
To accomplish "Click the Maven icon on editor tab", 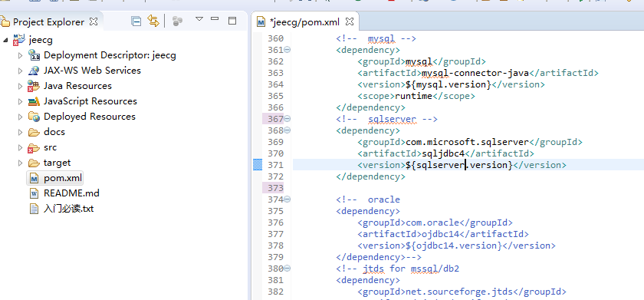I will (x=261, y=21).
